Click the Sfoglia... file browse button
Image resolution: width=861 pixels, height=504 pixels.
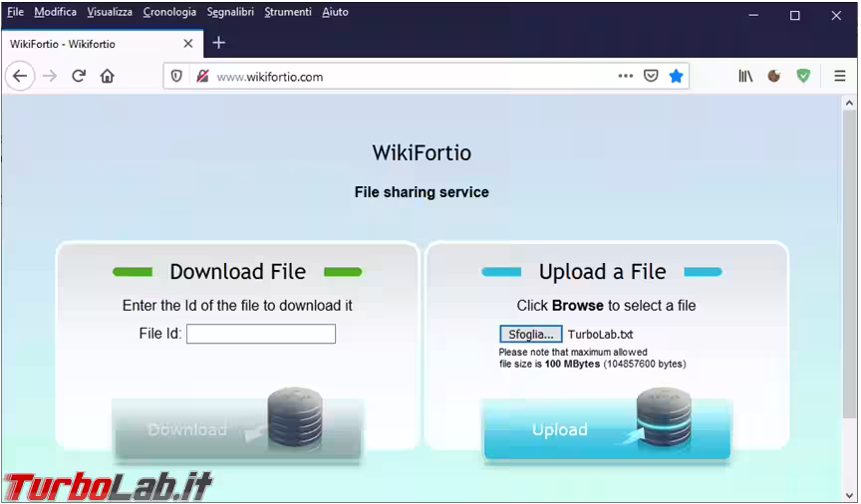coord(530,335)
